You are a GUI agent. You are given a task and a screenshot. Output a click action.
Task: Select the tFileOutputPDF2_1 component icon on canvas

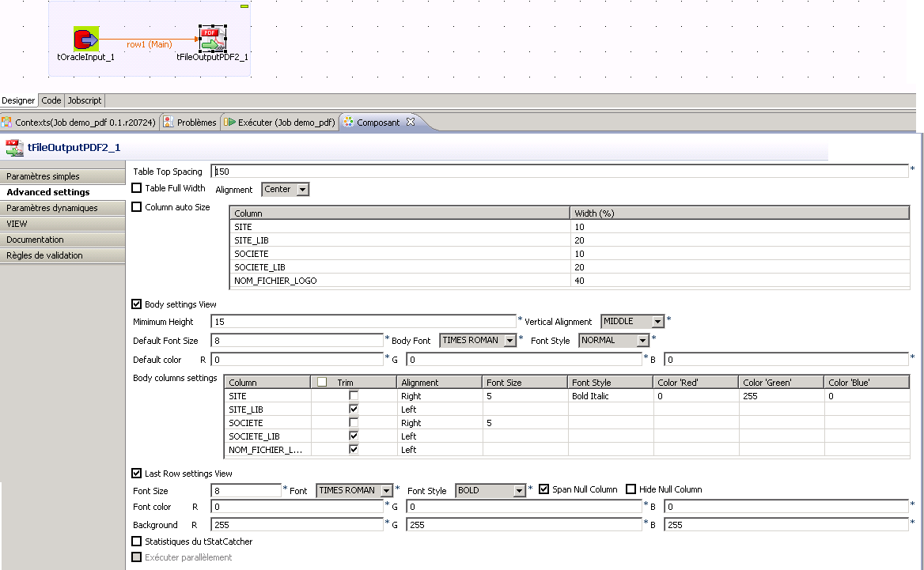click(x=213, y=38)
